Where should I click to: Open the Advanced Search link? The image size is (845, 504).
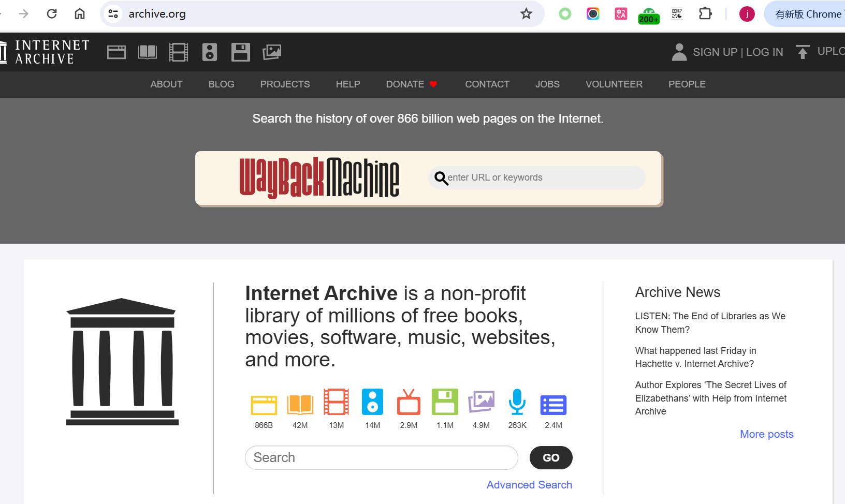tap(529, 485)
